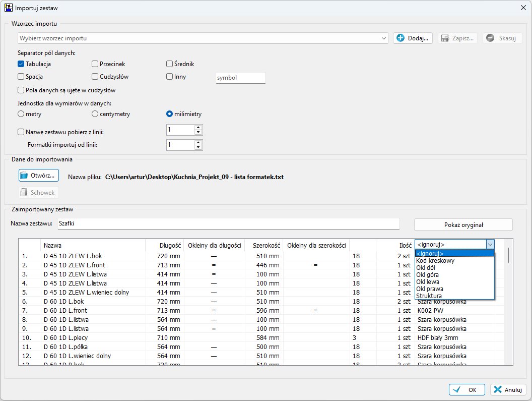Screen dimensions: 532x401
Task: Click the 'Pokaż oryginał' button
Action: (463, 224)
